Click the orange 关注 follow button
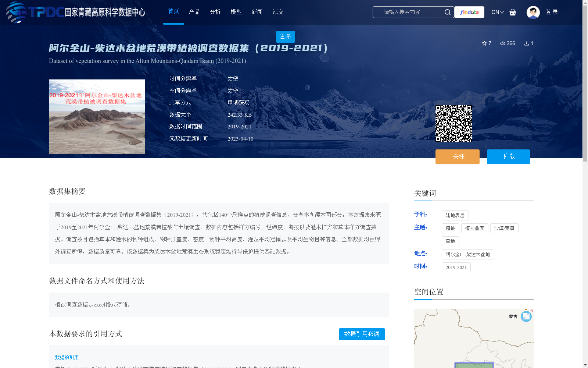 point(458,157)
